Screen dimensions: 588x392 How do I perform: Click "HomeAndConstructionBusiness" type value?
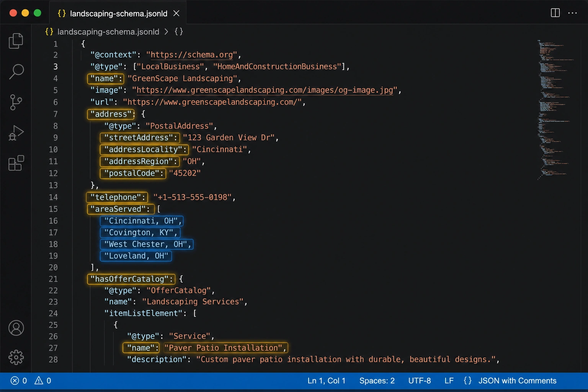click(277, 67)
